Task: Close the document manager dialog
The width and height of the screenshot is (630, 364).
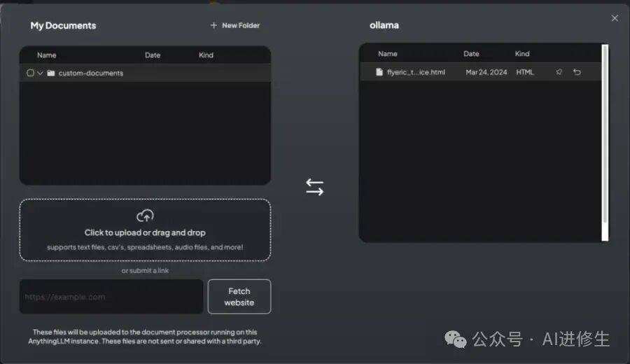Action: (615, 18)
